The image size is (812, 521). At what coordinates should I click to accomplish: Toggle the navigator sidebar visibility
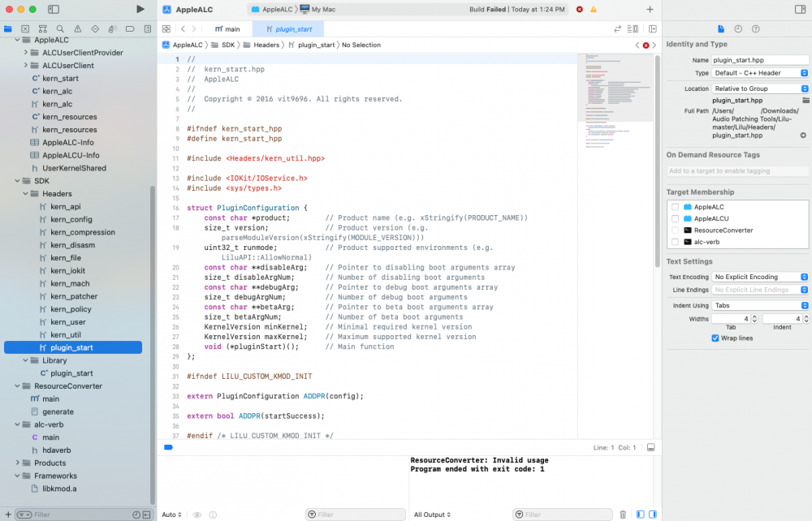pos(54,9)
